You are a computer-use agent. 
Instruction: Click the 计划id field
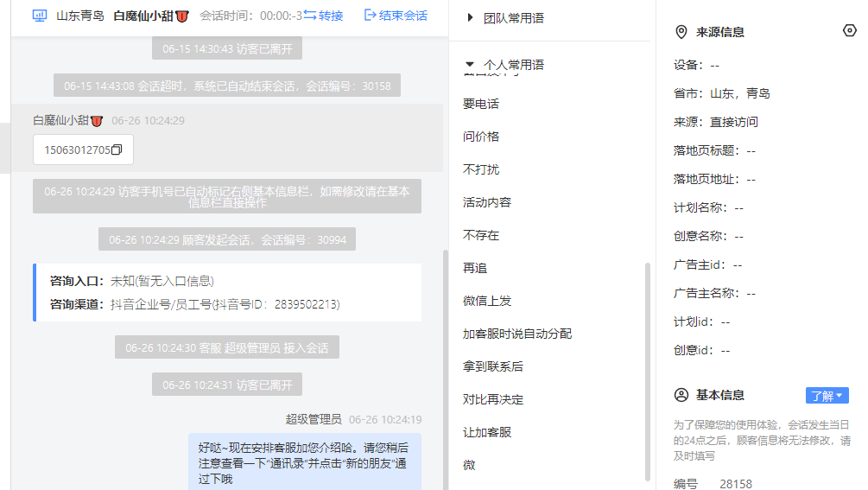(701, 322)
